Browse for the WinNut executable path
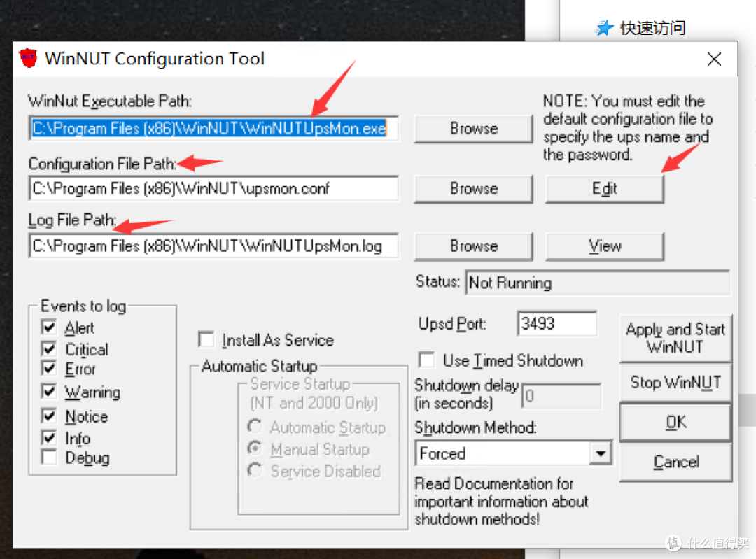The width and height of the screenshot is (756, 559). (473, 129)
